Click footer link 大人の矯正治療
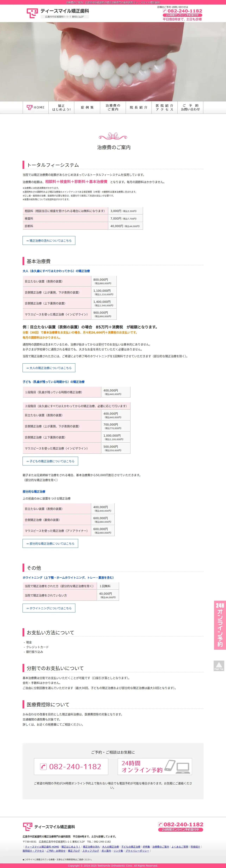Screen dimensions: 226x868 click(x=111, y=847)
